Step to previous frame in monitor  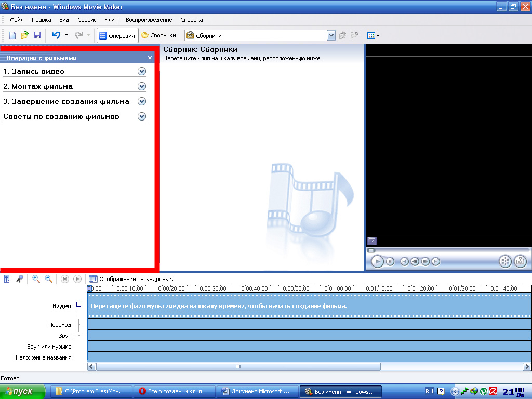415,262
